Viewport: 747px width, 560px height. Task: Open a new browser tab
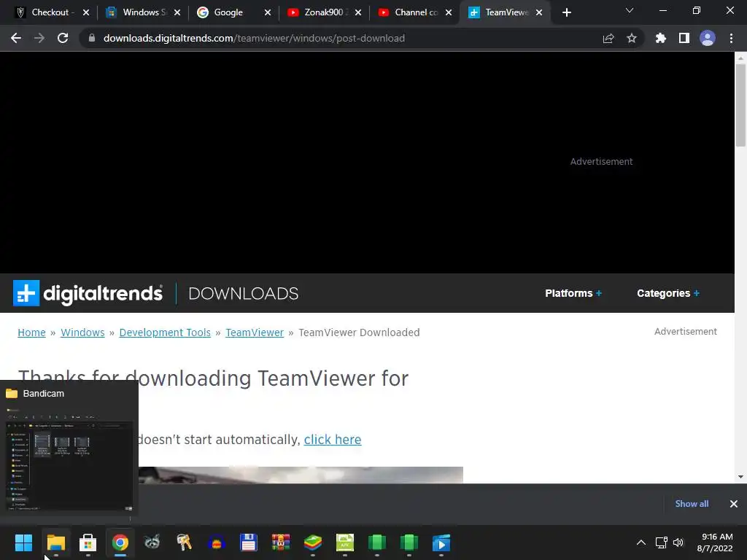566,12
